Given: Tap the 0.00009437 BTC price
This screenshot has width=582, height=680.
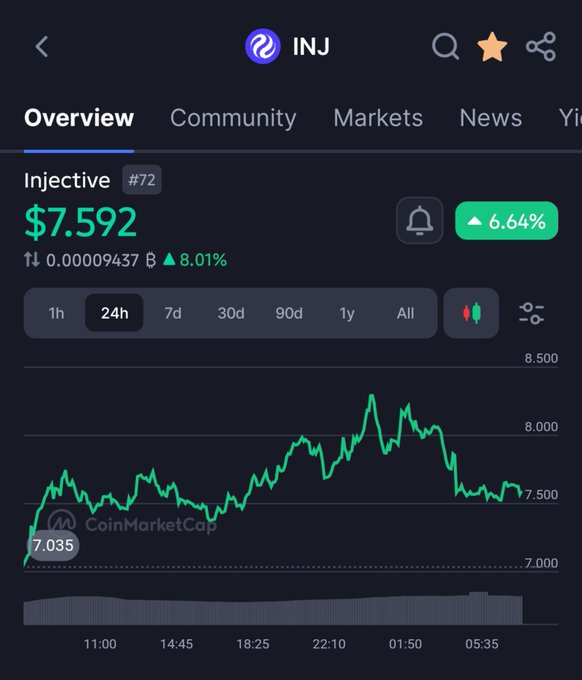Looking at the screenshot, I should [101, 260].
